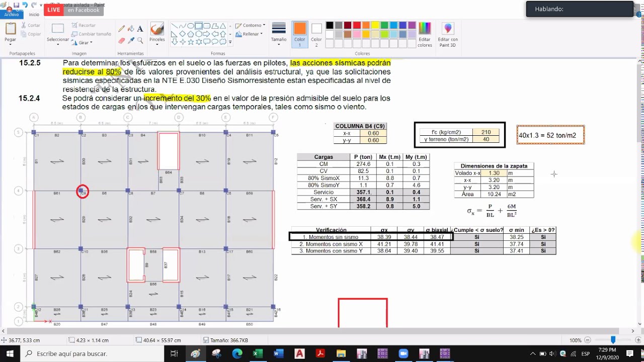Click the Seleccionar selection rectangle button
644x362 pixels.
pos(58,29)
